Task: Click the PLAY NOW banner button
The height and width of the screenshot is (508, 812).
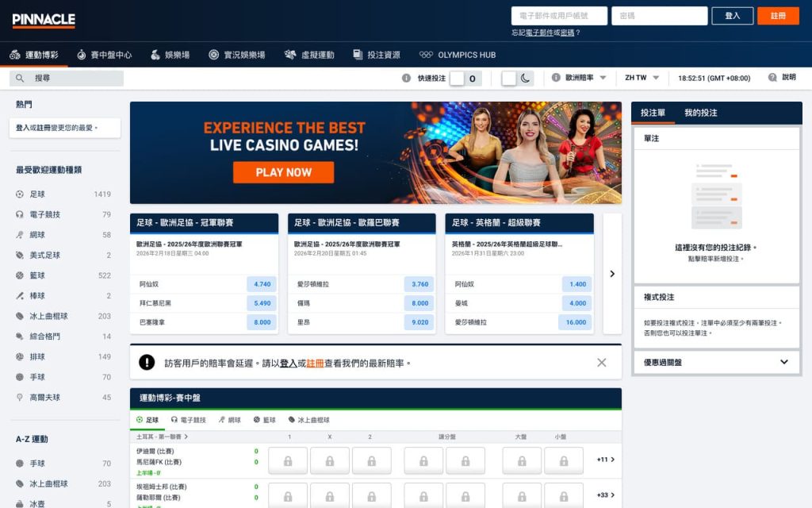Action: point(283,172)
